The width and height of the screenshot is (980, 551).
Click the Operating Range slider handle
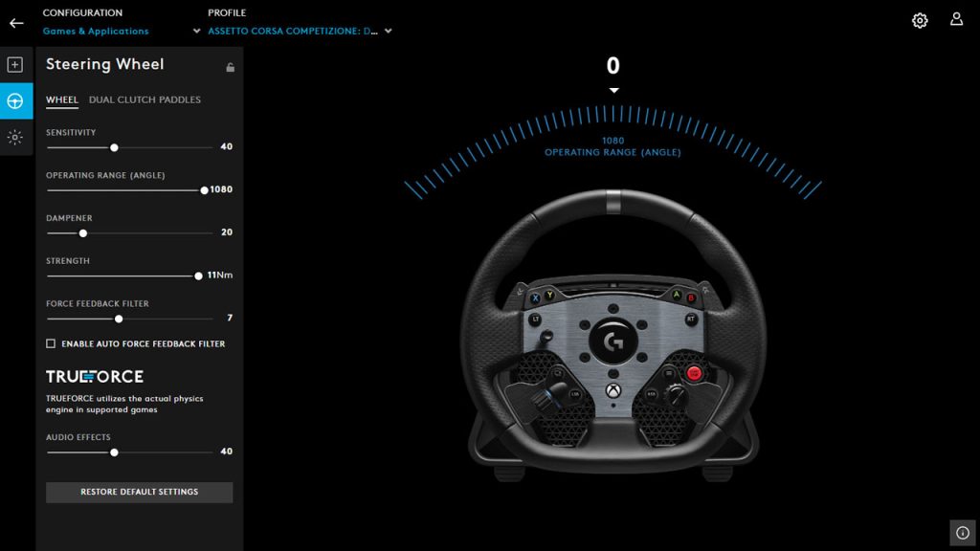205,189
